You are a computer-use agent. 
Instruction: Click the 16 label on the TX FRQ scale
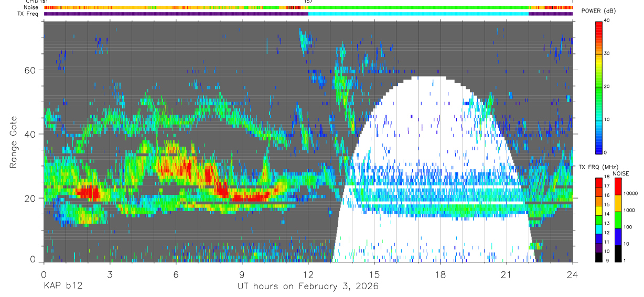606,196
